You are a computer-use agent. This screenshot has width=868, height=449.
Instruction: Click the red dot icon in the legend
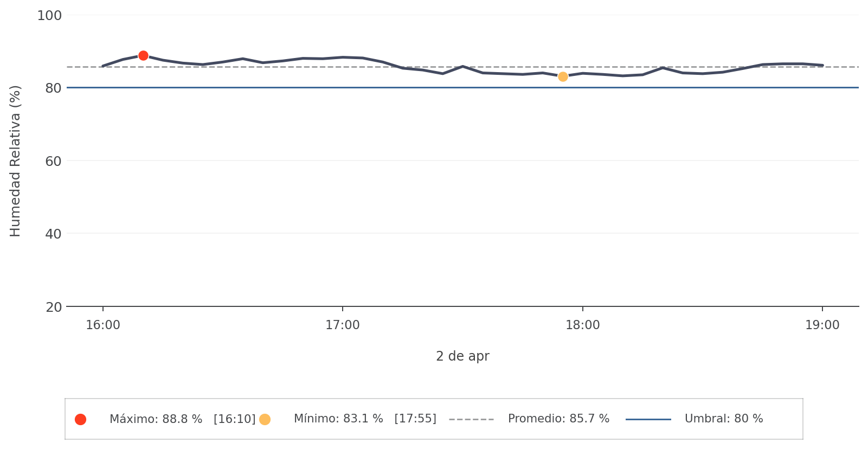coord(80,419)
